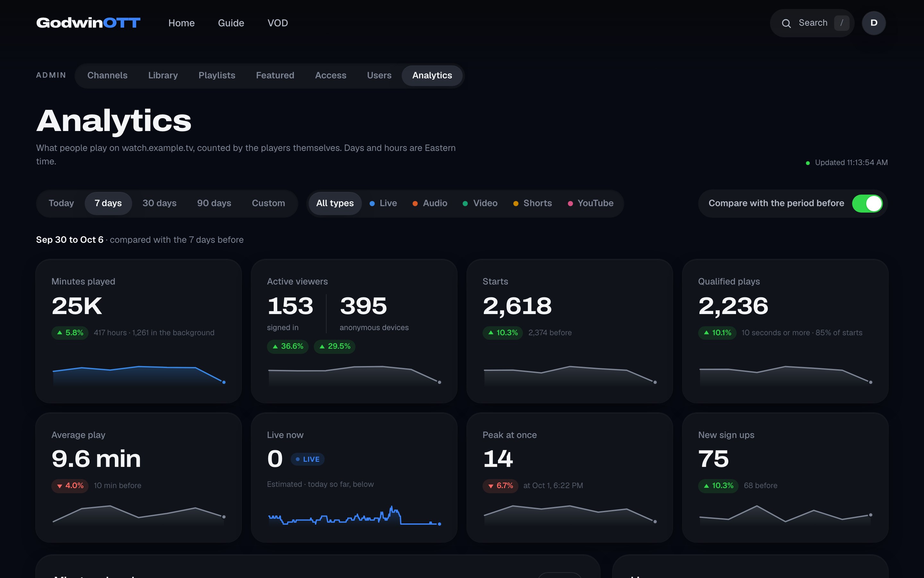Open the Library admin tab
The image size is (924, 578).
[163, 75]
